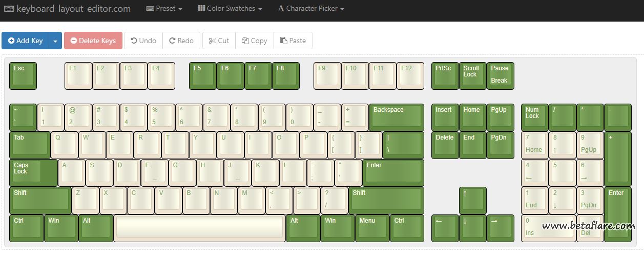Open the Character Picker menu

310,9
